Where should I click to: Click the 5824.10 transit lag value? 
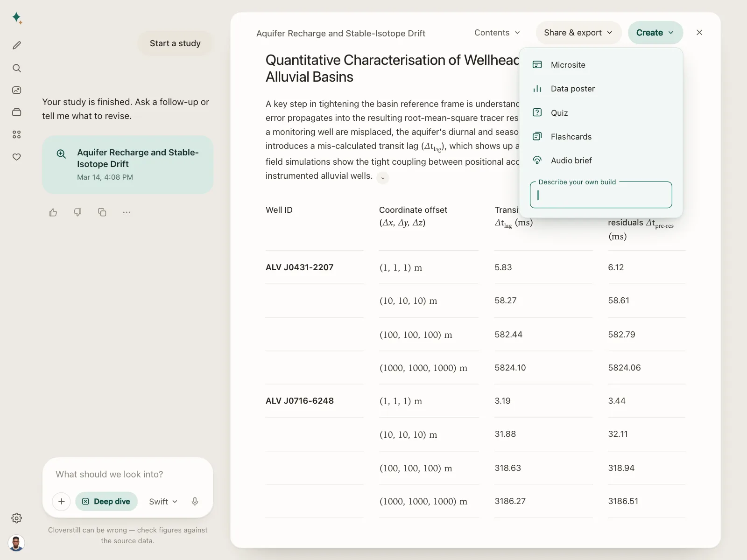[510, 368]
